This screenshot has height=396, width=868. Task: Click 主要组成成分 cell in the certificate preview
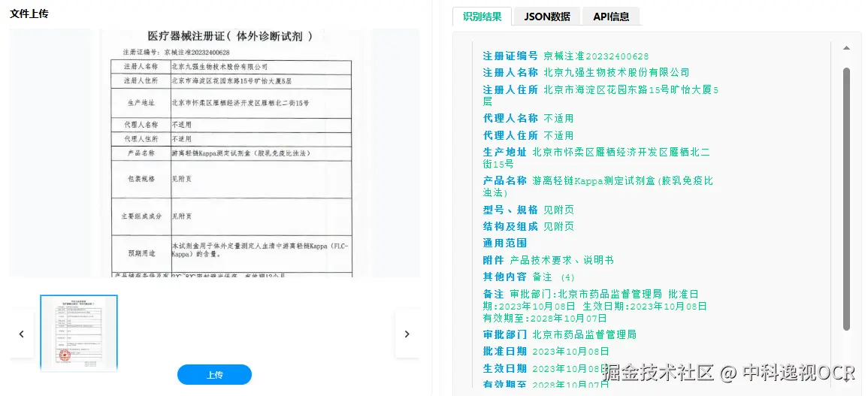(142, 216)
